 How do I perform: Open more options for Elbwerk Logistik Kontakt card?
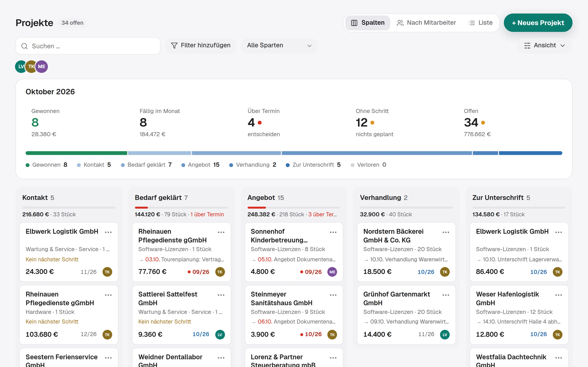108,232
